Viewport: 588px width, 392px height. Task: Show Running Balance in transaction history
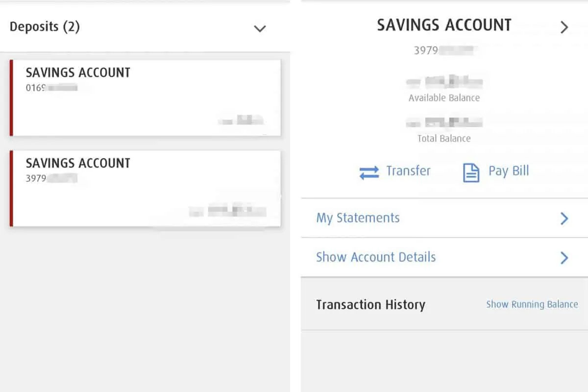click(x=532, y=304)
